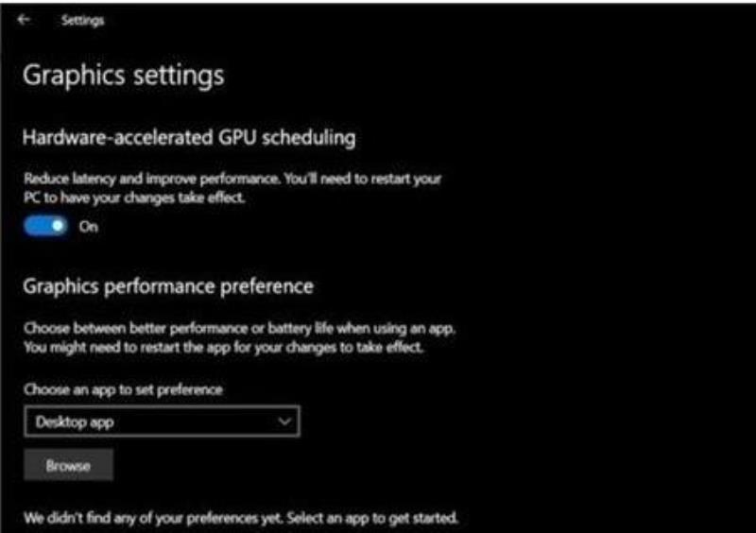Image resolution: width=756 pixels, height=533 pixels.
Task: Expand the dropdown using its chevron arrow
Action: pos(284,421)
